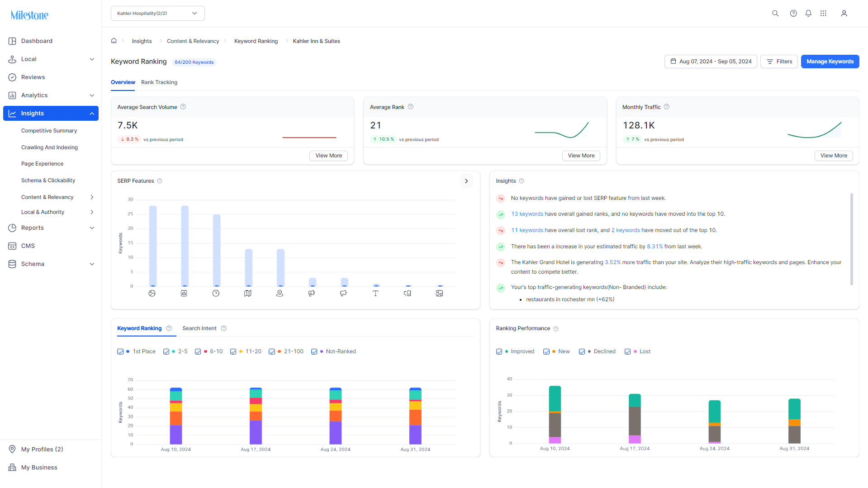Go to home via breadcrumb house icon

(x=114, y=41)
